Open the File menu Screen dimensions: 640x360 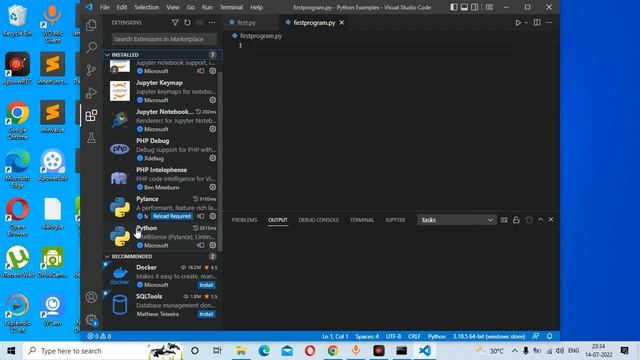click(x=105, y=7)
